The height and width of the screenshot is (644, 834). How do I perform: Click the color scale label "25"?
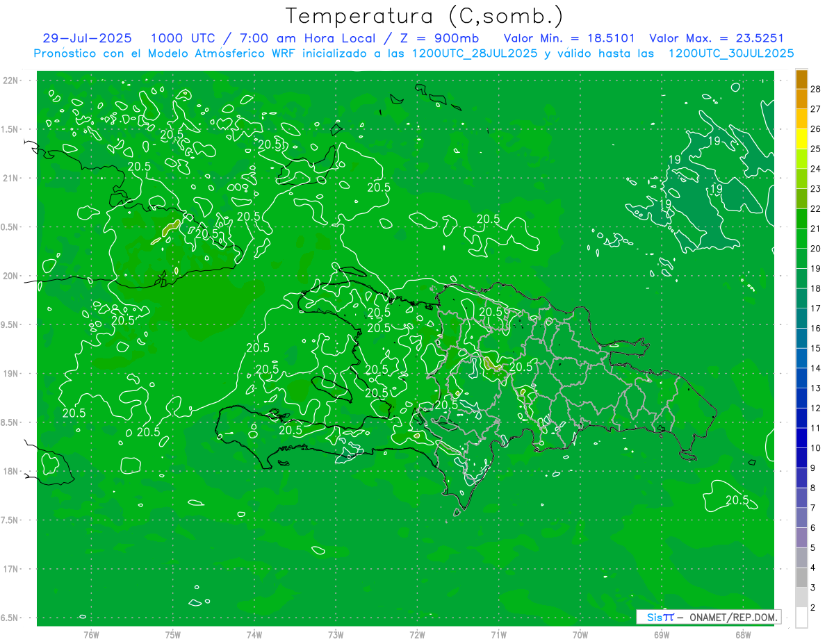tap(815, 149)
